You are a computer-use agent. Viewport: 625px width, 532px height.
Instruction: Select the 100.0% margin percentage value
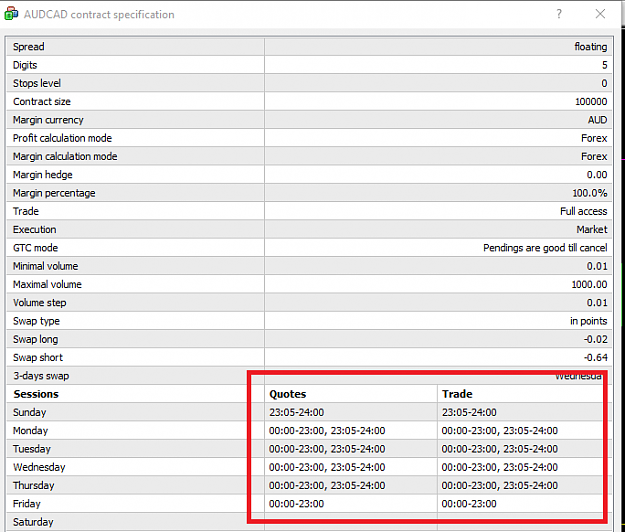pyautogui.click(x=590, y=193)
